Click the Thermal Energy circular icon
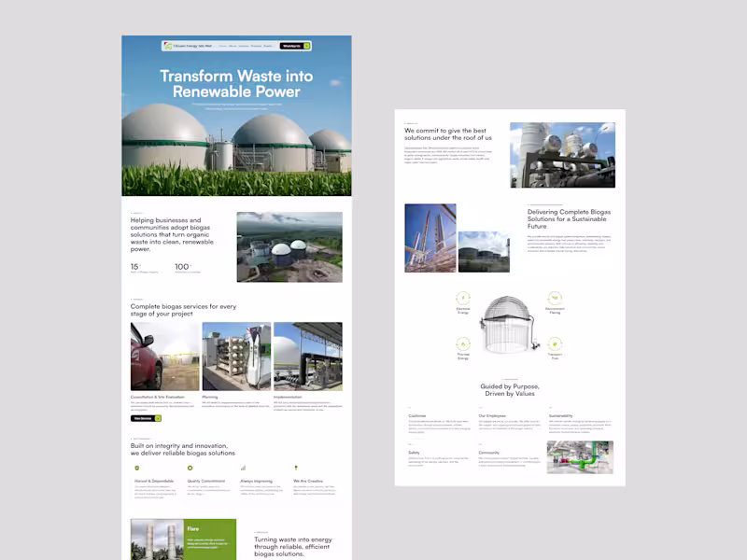Viewport: 747px width, 560px height. 462,343
